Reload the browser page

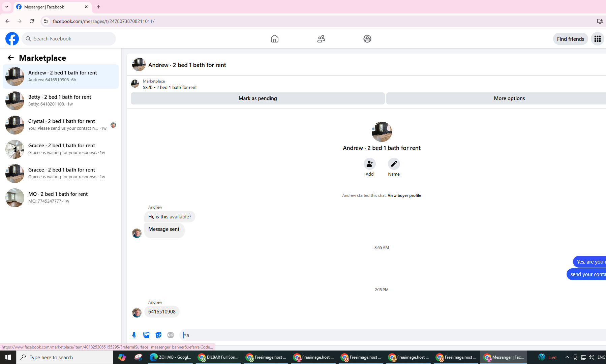(x=32, y=21)
